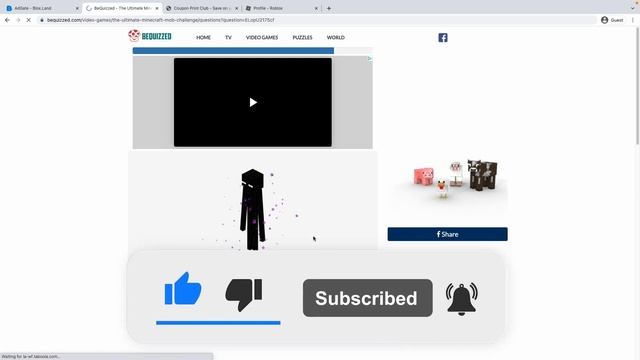Open the Chrome three-dot menu

[x=633, y=20]
